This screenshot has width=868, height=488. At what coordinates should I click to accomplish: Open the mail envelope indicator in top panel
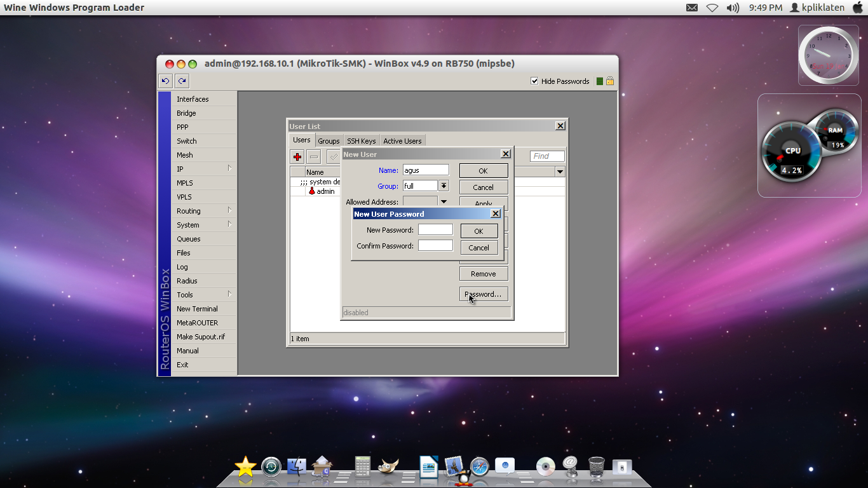click(692, 8)
